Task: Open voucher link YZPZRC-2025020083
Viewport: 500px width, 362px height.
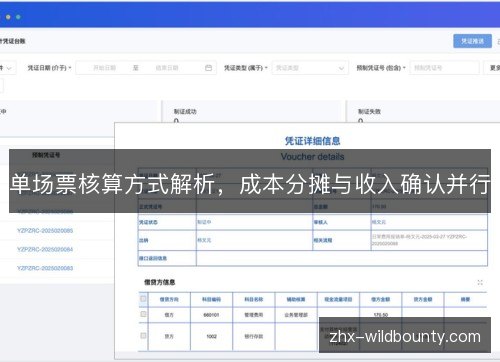Action: tap(45, 268)
